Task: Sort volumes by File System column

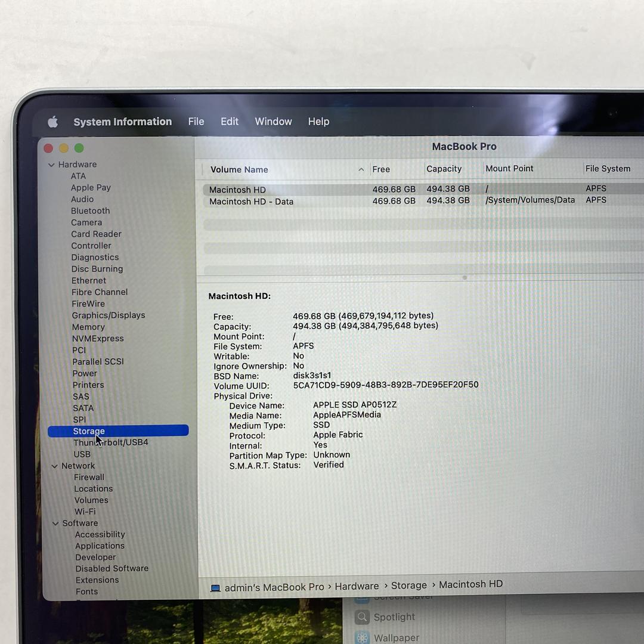Action: click(608, 168)
